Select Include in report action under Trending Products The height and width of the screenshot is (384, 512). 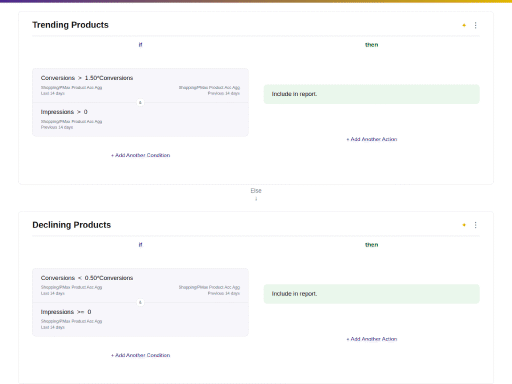pyautogui.click(x=372, y=94)
